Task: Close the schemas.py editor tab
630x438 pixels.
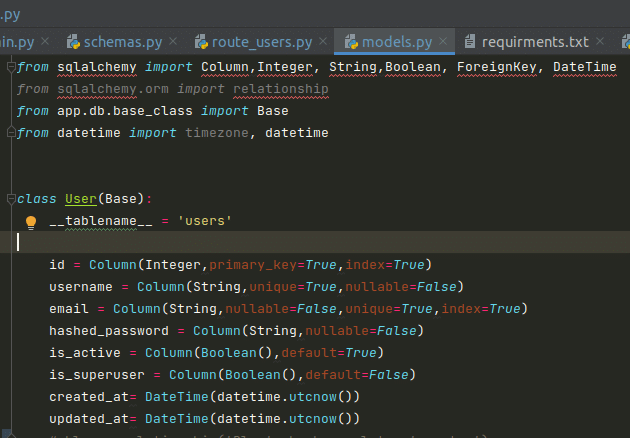Action: point(173,42)
